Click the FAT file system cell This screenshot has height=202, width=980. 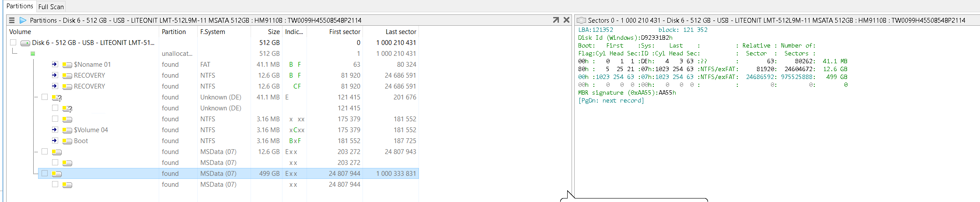click(205, 65)
